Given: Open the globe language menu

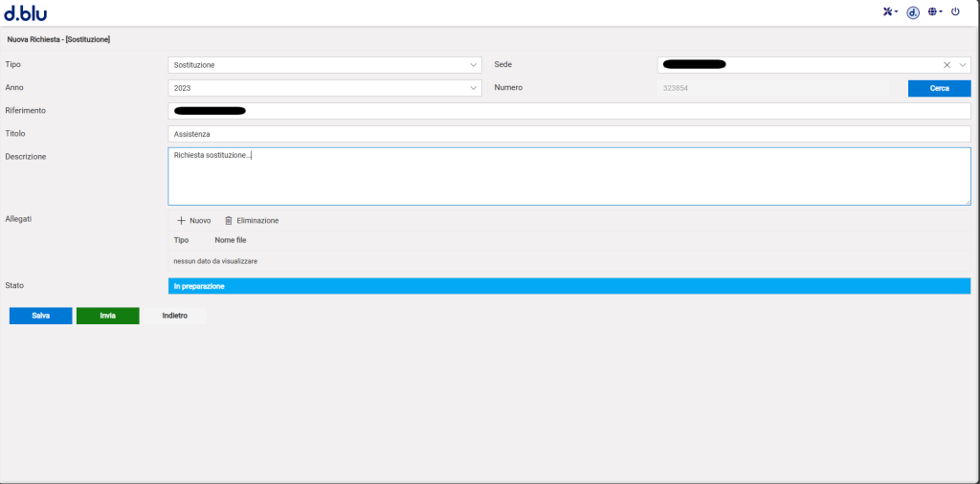Looking at the screenshot, I should click(x=934, y=11).
